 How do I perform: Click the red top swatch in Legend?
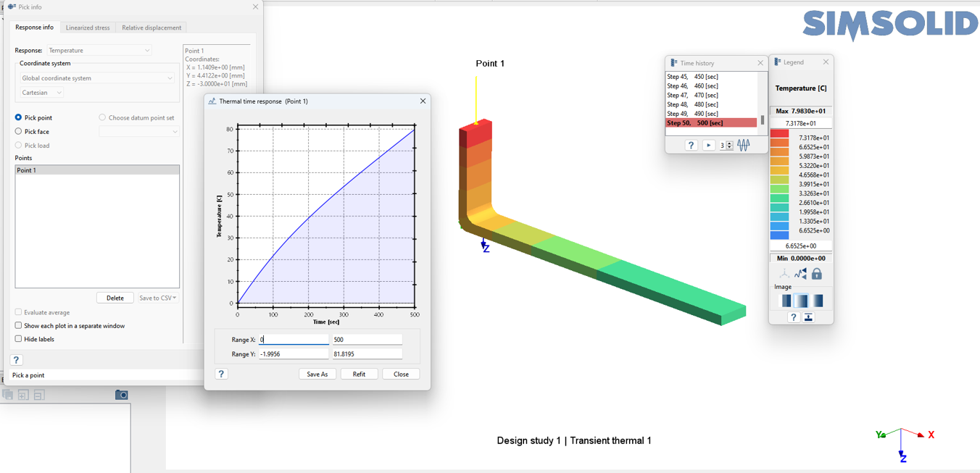click(x=779, y=134)
